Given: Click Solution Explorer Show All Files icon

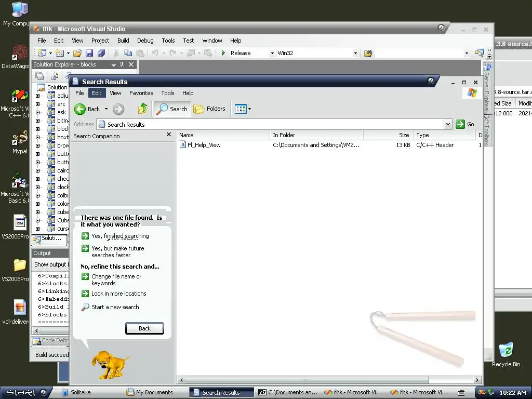Looking at the screenshot, I should (x=54, y=76).
